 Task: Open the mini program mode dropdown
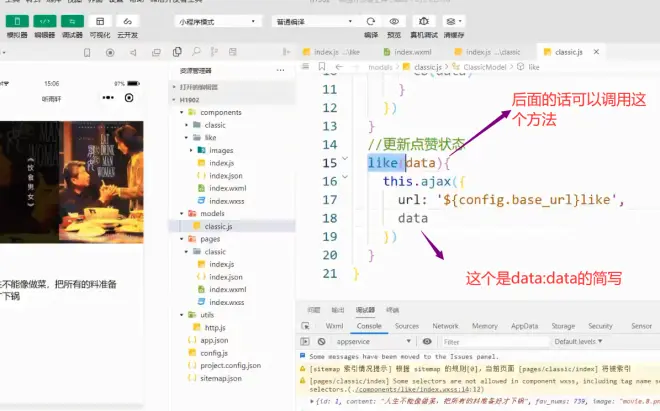[220, 21]
